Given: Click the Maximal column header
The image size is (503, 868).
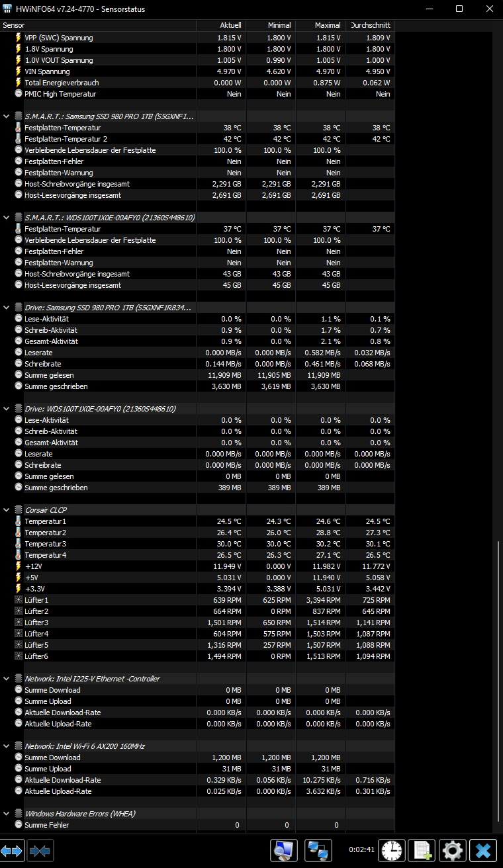Looking at the screenshot, I should point(321,25).
